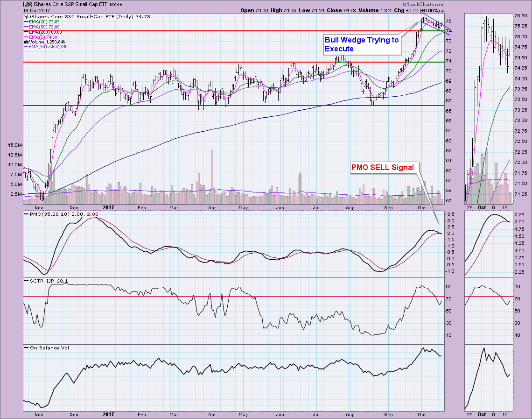Viewport: 532px width, 419px height.
Task: Click the Volume 1.3M header value
Action: [x=375, y=11]
